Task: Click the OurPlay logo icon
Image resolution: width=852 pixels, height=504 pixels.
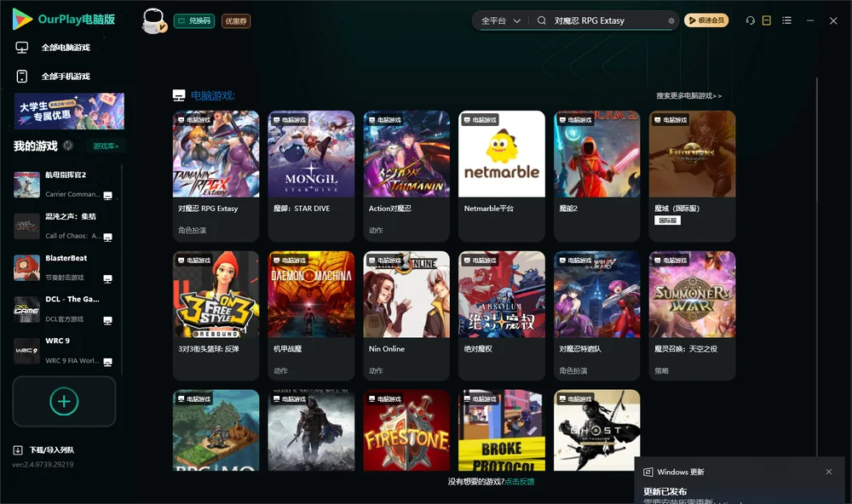Action: (22, 20)
